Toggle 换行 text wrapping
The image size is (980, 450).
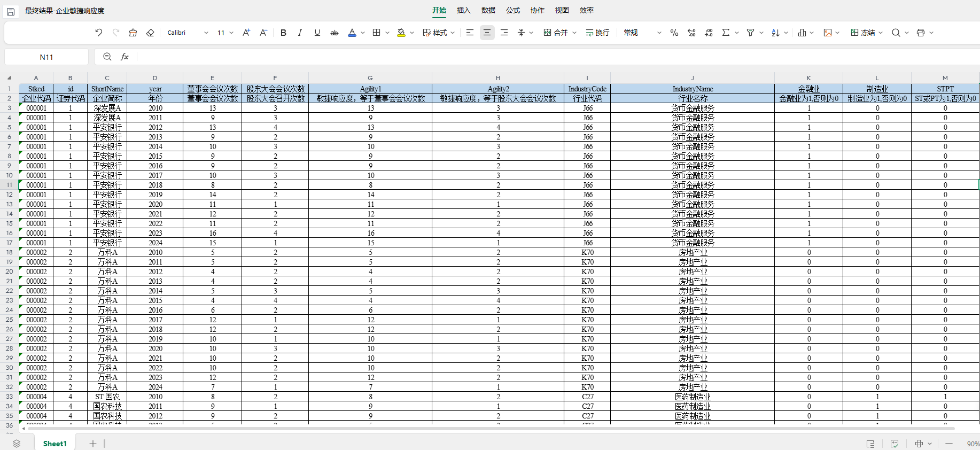[x=597, y=33]
